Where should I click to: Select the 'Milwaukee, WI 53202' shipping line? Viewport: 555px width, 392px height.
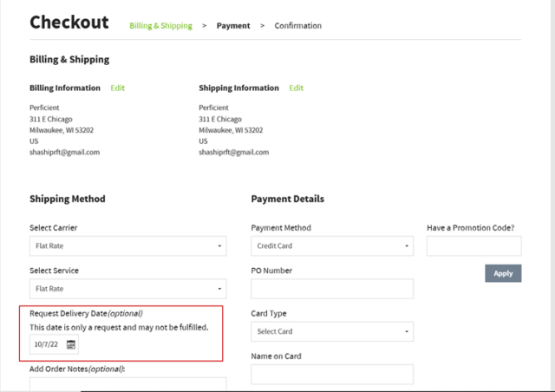pos(231,130)
